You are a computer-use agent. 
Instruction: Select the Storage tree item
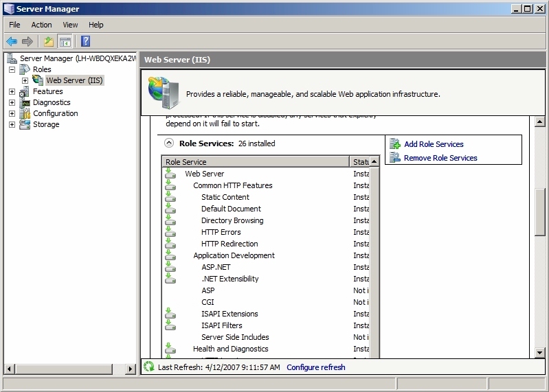point(46,124)
